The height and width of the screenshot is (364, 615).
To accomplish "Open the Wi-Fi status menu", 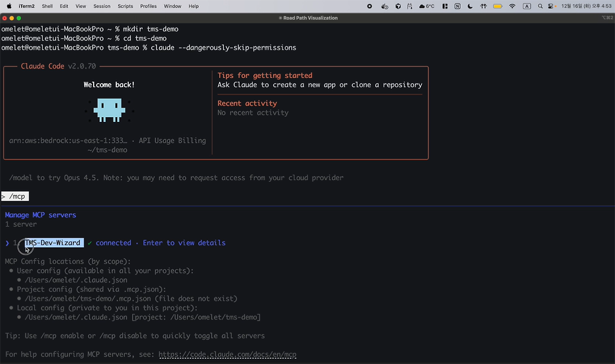I will [512, 6].
